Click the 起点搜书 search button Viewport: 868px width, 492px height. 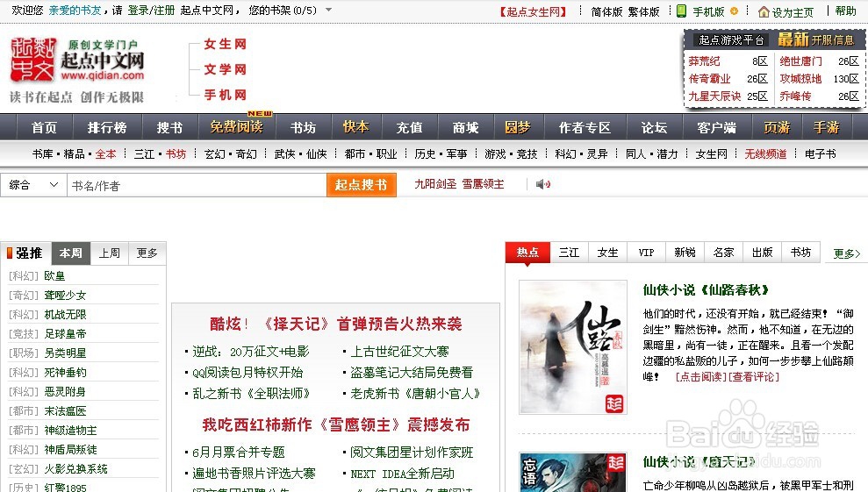coord(361,185)
